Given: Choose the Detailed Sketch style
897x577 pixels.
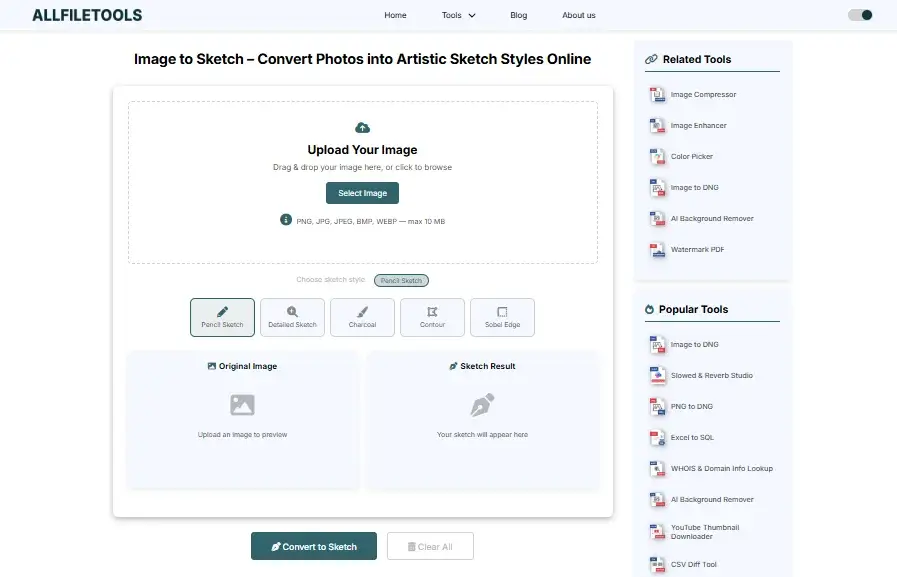Looking at the screenshot, I should point(292,317).
